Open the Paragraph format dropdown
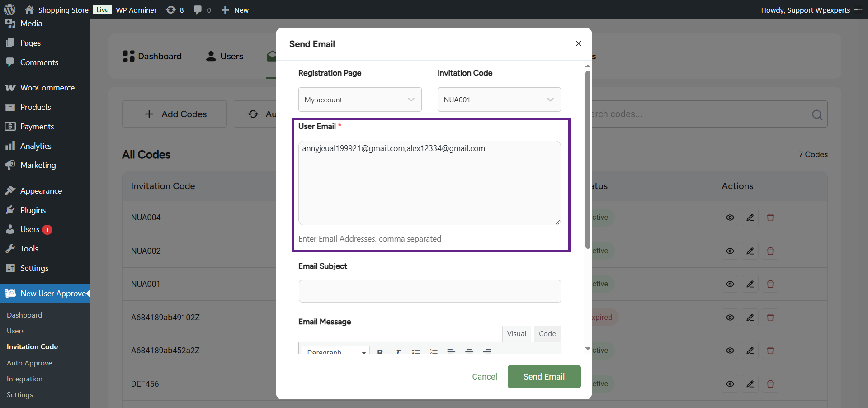 click(x=336, y=351)
